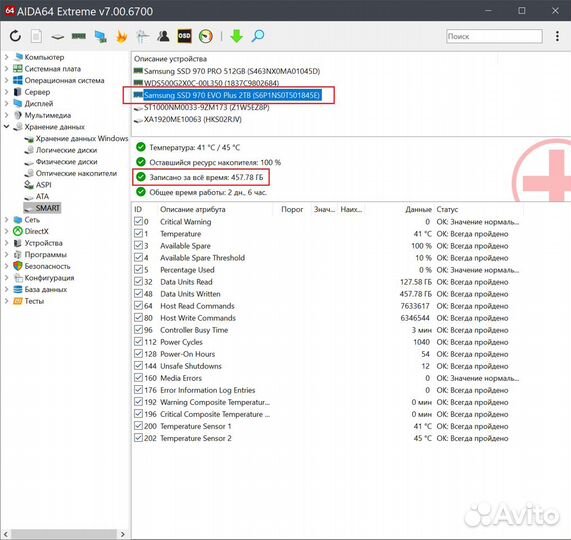The image size is (571, 540).
Task: Start the system stability test flame icon
Action: click(x=121, y=36)
